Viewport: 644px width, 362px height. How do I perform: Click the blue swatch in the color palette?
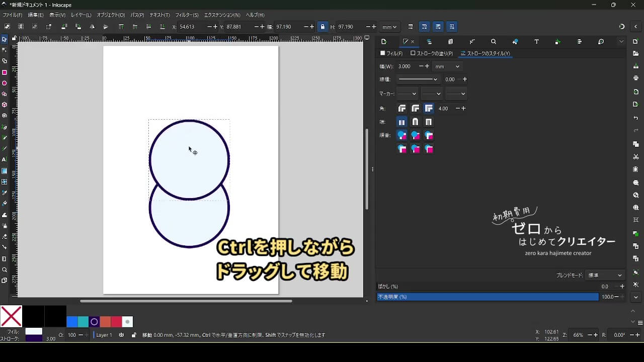pyautogui.click(x=72, y=322)
